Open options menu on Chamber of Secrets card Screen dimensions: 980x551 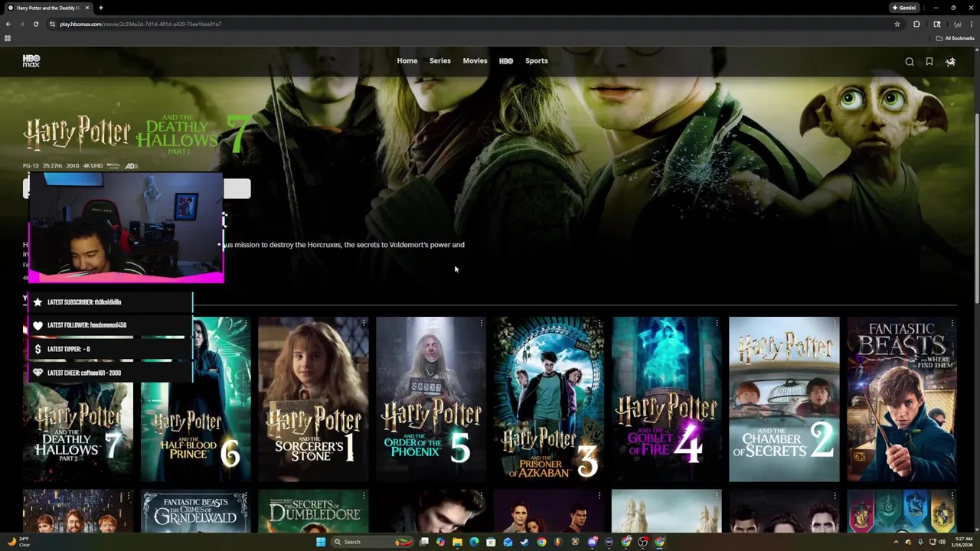click(x=835, y=324)
